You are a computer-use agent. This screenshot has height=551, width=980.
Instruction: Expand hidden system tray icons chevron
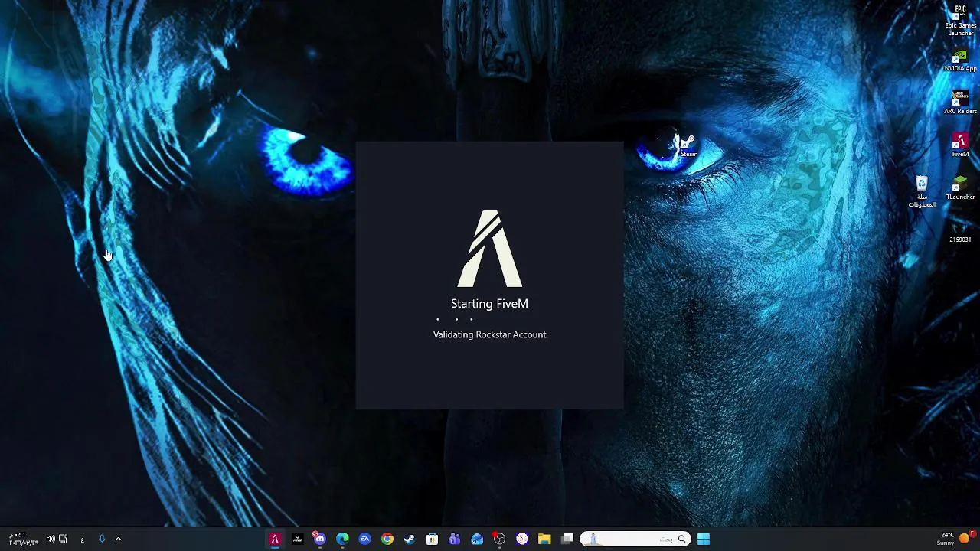click(118, 539)
